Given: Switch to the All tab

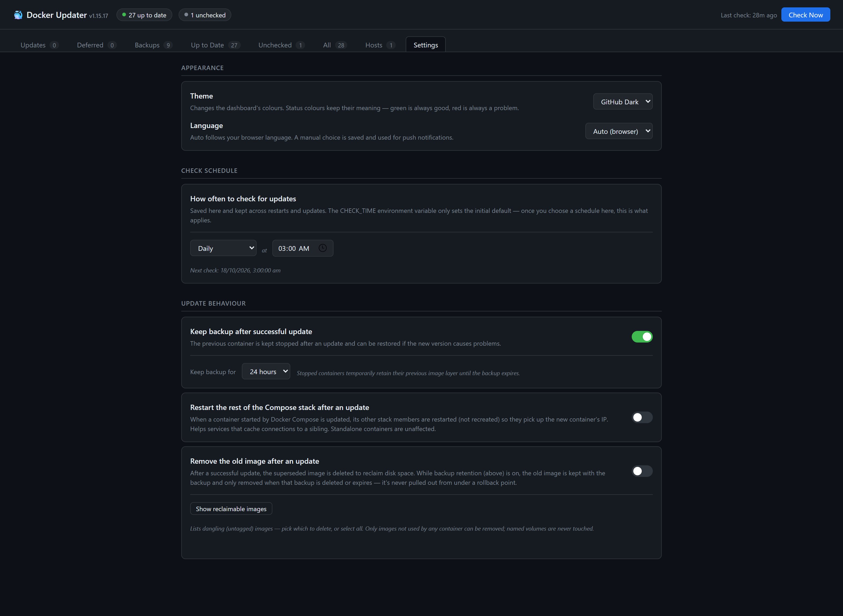Looking at the screenshot, I should (x=335, y=45).
